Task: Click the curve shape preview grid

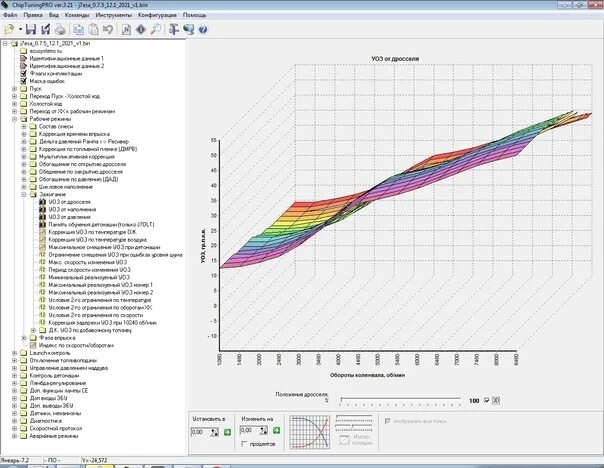Action: point(310,432)
